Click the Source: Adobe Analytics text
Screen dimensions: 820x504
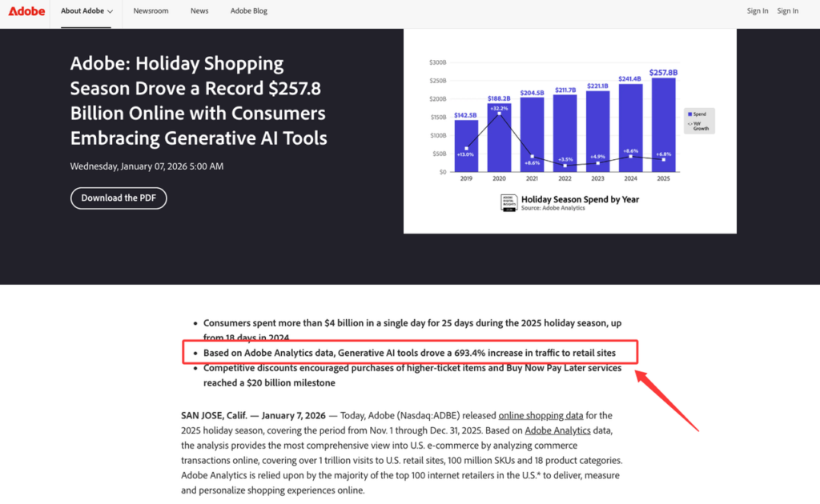[x=553, y=208]
